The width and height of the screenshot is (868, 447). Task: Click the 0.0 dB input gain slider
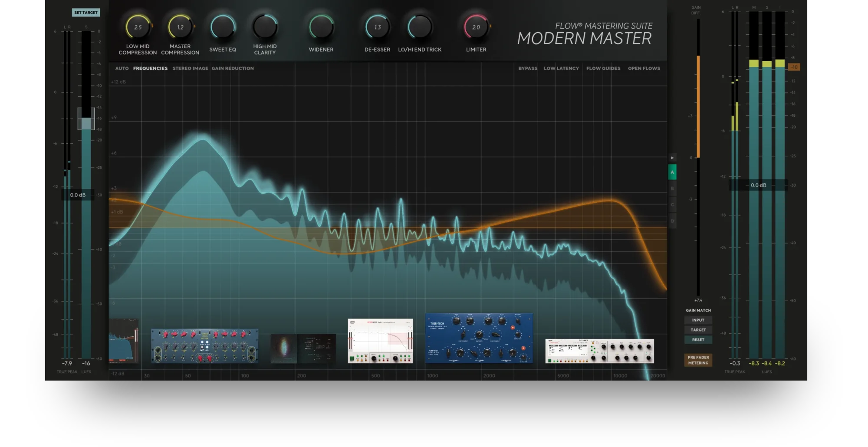tap(78, 195)
